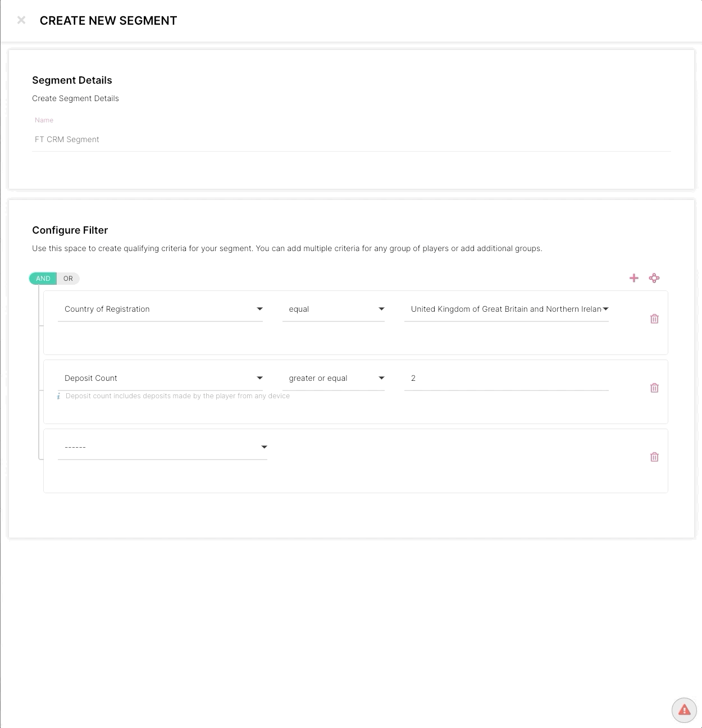Open the Deposit Count field dropdown
This screenshot has height=728, width=702.
pyautogui.click(x=161, y=378)
